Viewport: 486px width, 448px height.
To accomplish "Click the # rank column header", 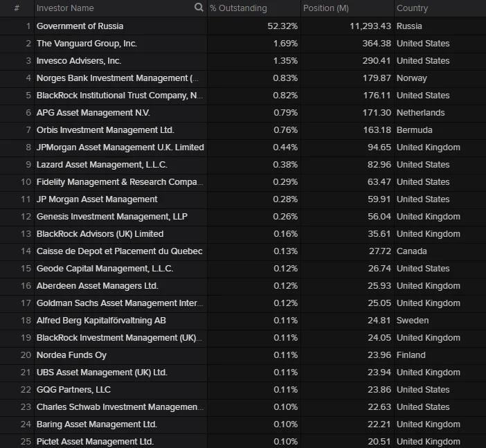I will pos(17,8).
